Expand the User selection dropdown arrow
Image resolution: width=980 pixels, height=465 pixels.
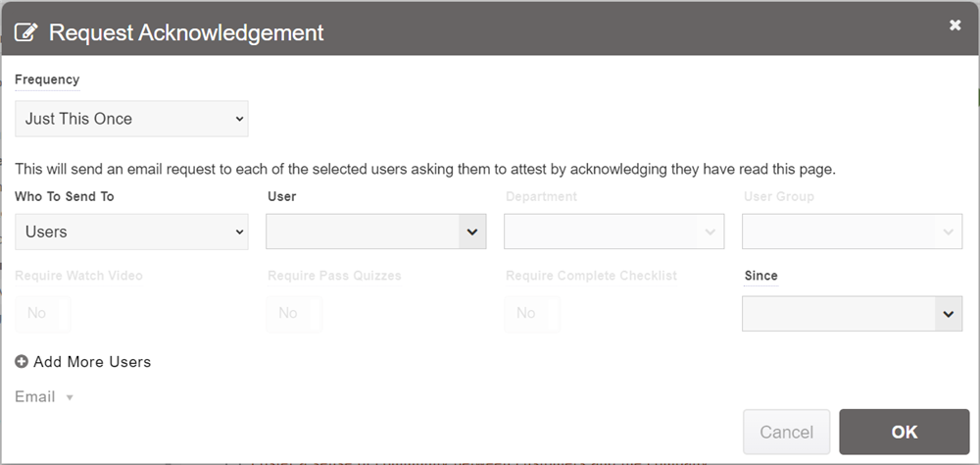(471, 232)
